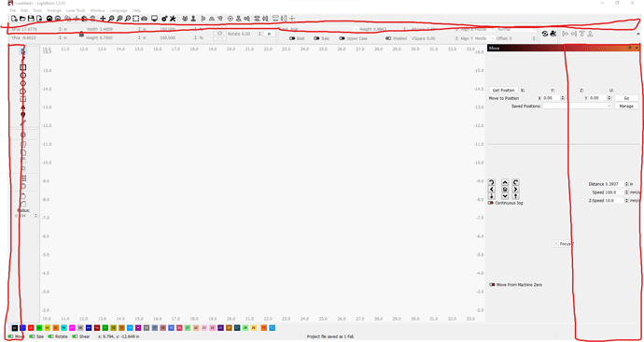Click the Get Position button

(504, 90)
